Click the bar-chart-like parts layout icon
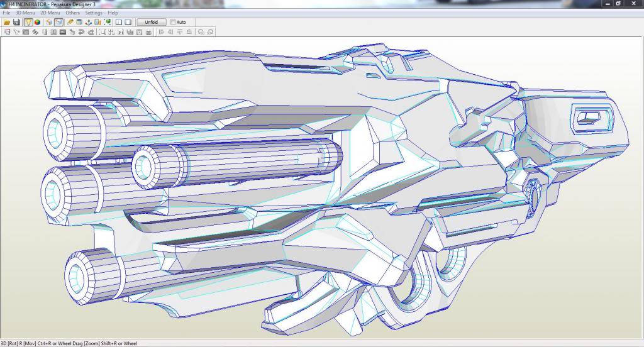Viewport: 644px width, 347px height. 130,32
